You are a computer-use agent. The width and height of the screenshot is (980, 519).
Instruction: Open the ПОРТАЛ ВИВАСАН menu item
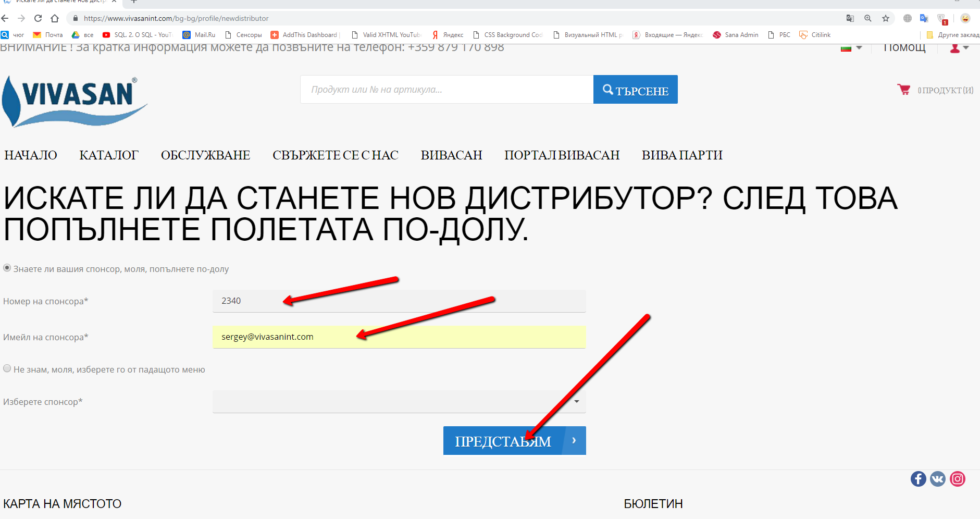click(562, 155)
